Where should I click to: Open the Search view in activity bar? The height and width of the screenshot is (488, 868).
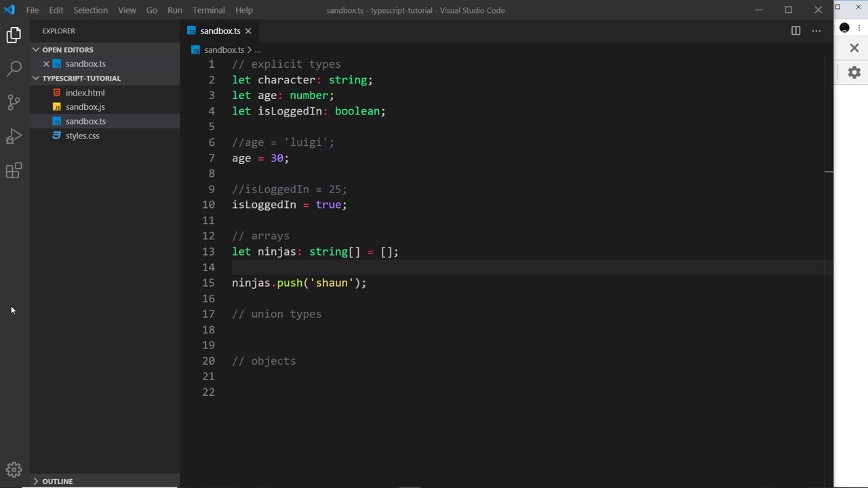[14, 68]
